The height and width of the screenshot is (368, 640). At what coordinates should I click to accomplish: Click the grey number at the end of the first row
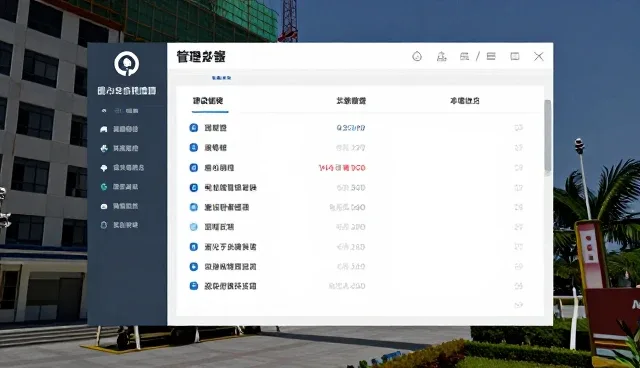pos(518,128)
